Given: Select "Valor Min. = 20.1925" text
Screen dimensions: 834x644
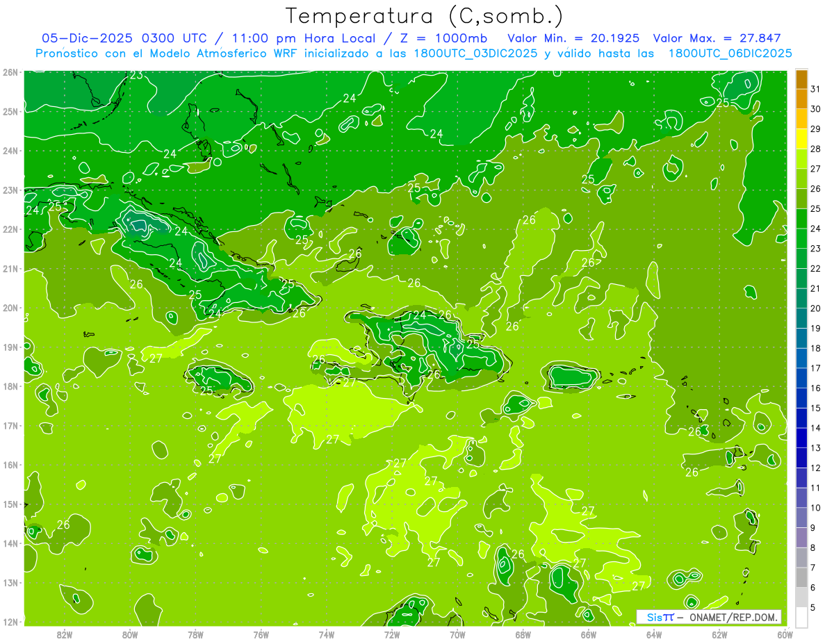Looking at the screenshot, I should pyautogui.click(x=575, y=38).
